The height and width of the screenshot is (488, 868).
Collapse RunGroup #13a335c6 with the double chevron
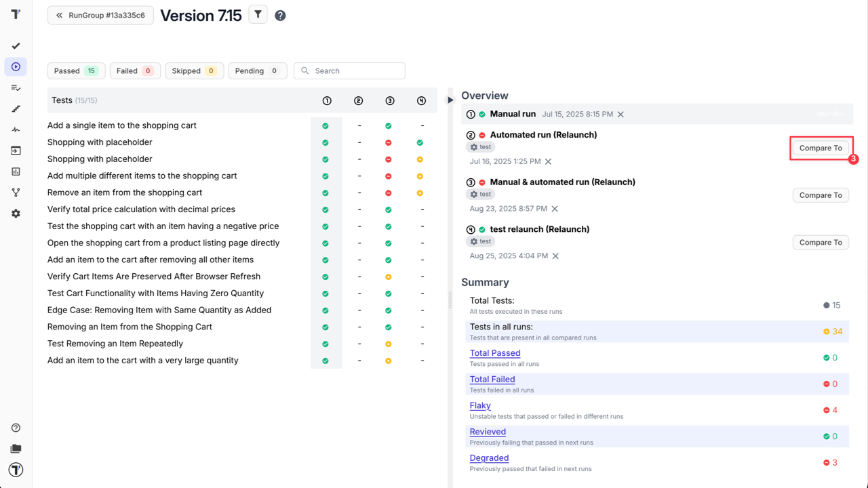pos(60,15)
